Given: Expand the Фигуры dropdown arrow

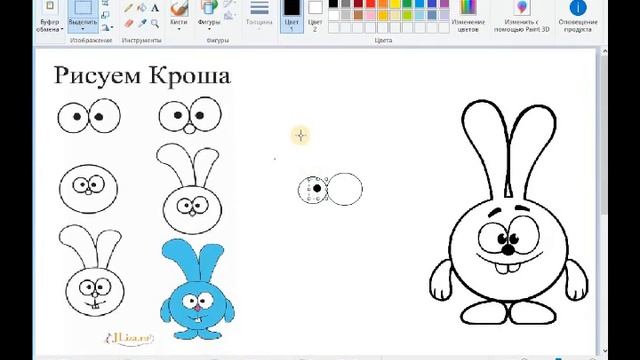Looking at the screenshot, I should pos(209,29).
